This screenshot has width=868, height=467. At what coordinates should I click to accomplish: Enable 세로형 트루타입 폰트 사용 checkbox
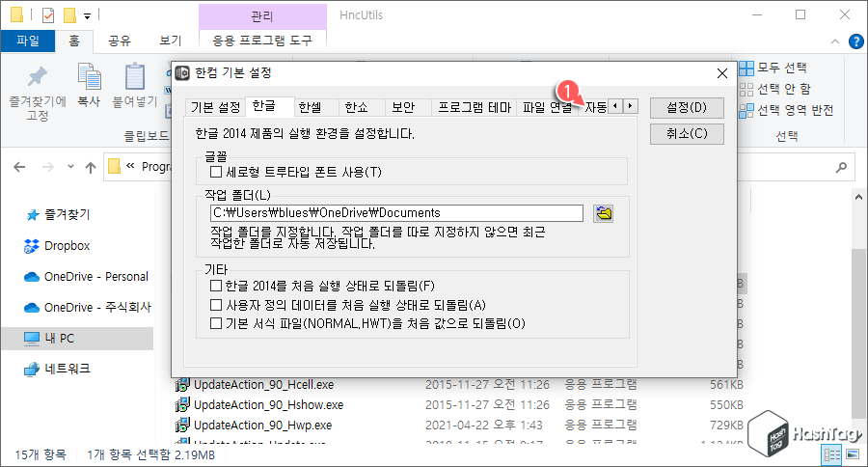coord(216,173)
